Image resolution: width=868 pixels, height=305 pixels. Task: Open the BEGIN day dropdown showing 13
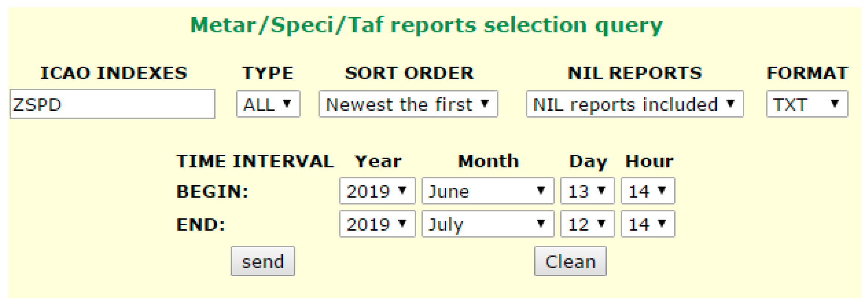[x=587, y=191]
